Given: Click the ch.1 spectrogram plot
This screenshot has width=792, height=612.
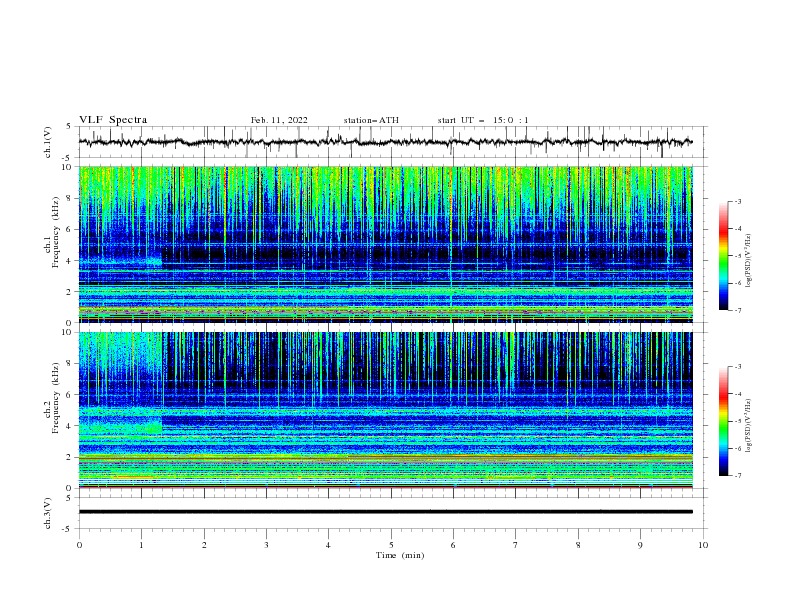Looking at the screenshot, I should pyautogui.click(x=385, y=244).
